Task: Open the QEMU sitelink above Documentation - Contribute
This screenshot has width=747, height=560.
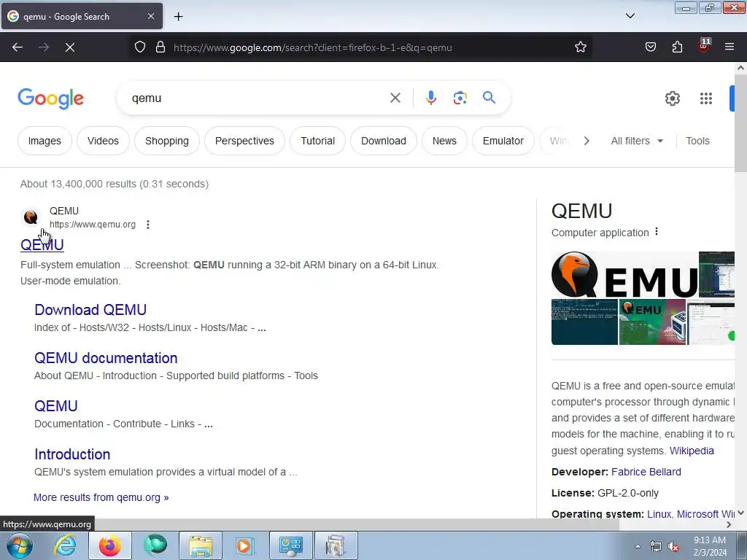Action: tap(55, 406)
